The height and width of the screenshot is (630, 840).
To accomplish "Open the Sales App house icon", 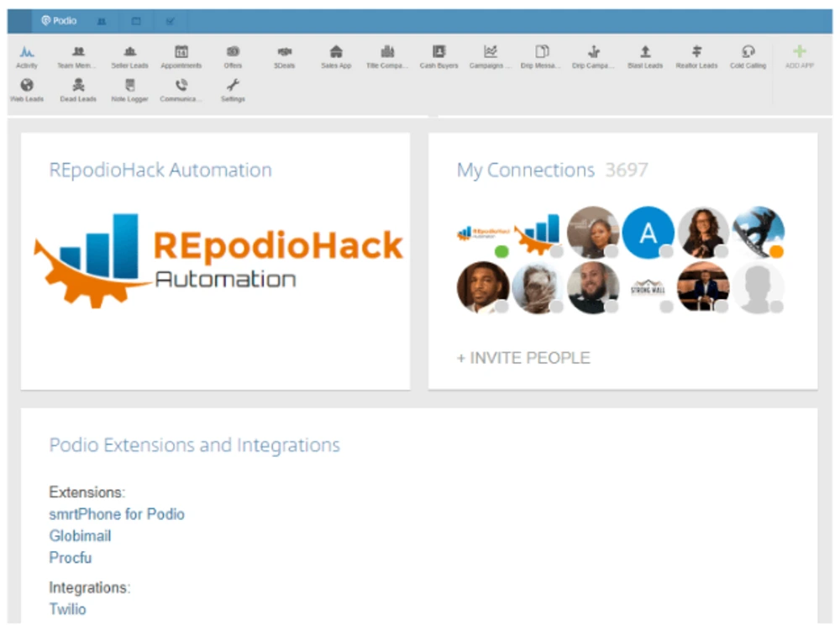I will pos(336,57).
